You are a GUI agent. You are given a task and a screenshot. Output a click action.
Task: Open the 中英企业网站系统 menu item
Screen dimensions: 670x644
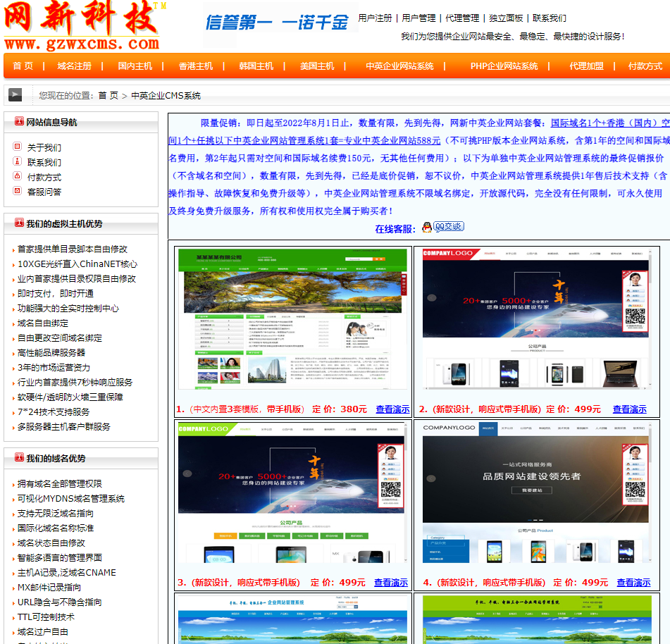tap(399, 66)
